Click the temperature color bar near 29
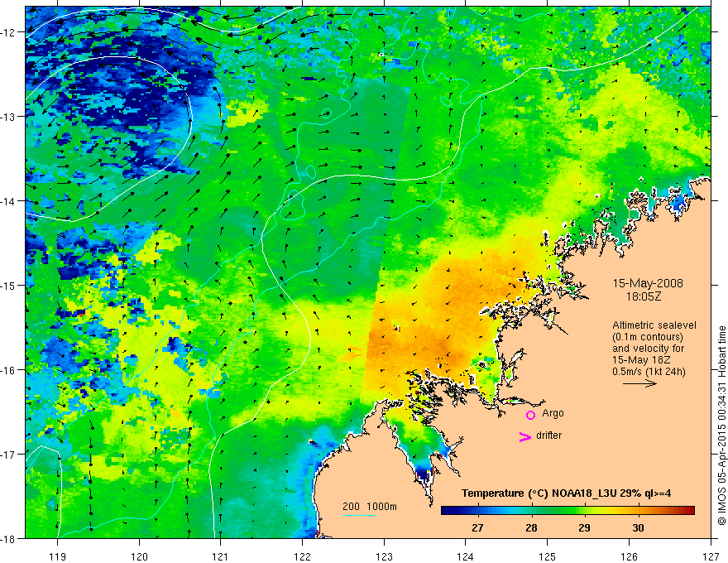This screenshot has height=563, width=728. tap(585, 510)
